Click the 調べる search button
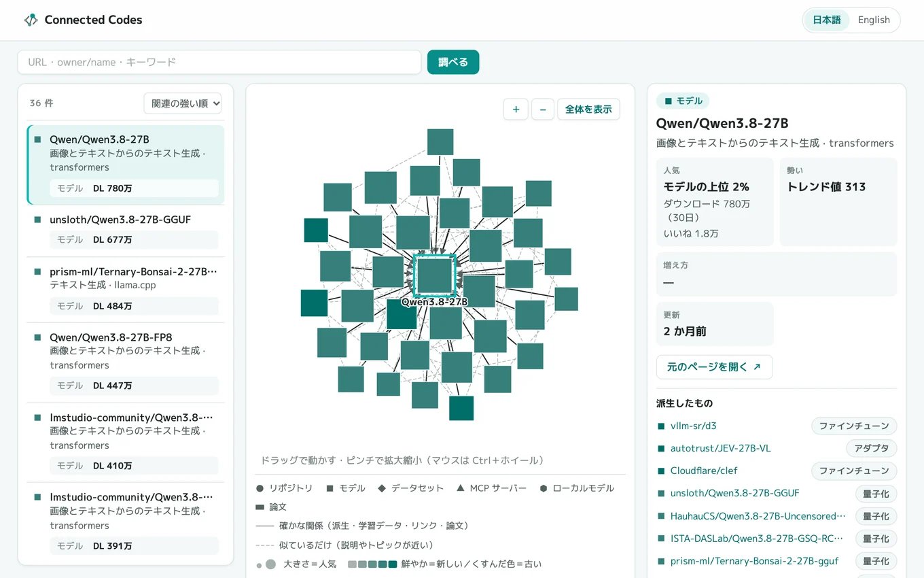 [x=453, y=62]
